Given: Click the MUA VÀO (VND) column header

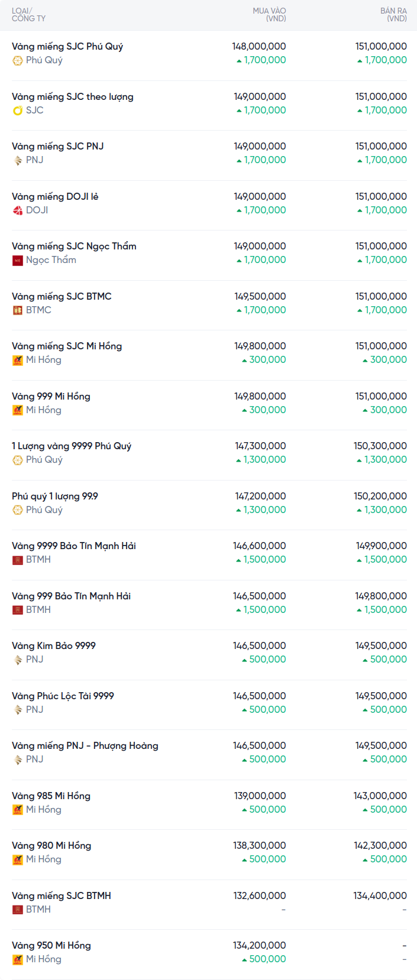Looking at the screenshot, I should click(269, 15).
